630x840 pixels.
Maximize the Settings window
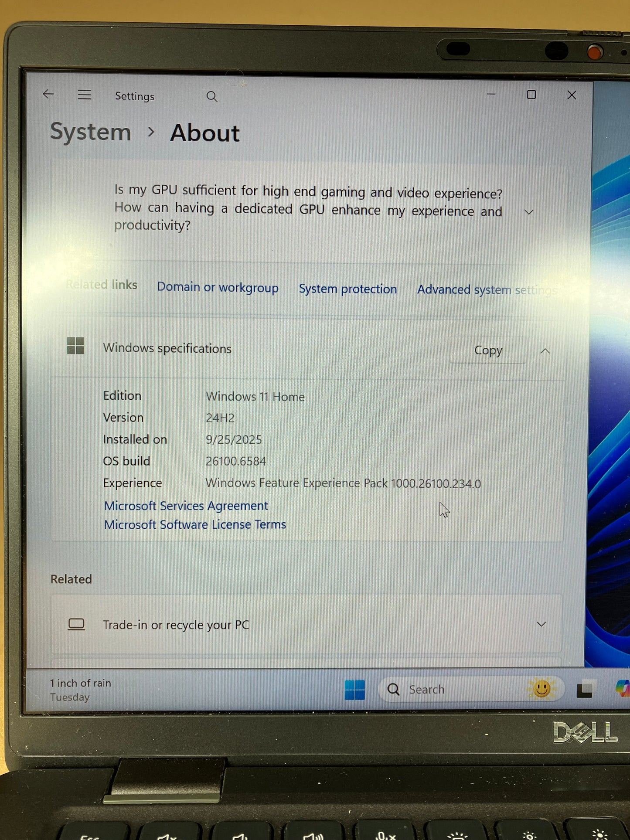[531, 95]
